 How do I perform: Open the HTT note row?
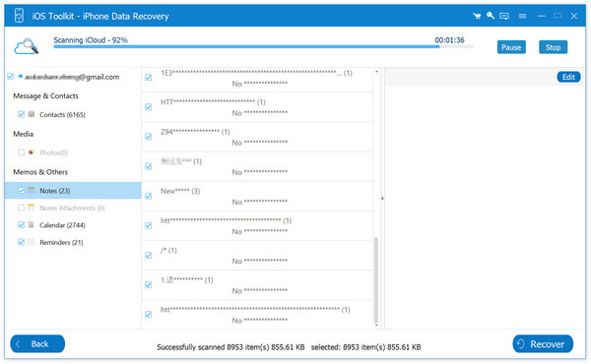click(x=257, y=107)
